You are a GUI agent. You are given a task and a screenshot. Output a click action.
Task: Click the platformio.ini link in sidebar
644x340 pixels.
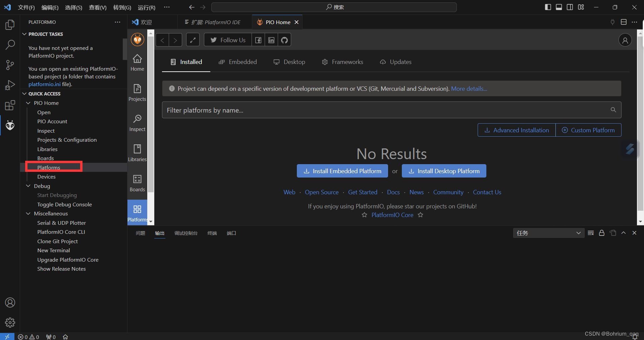coord(45,84)
